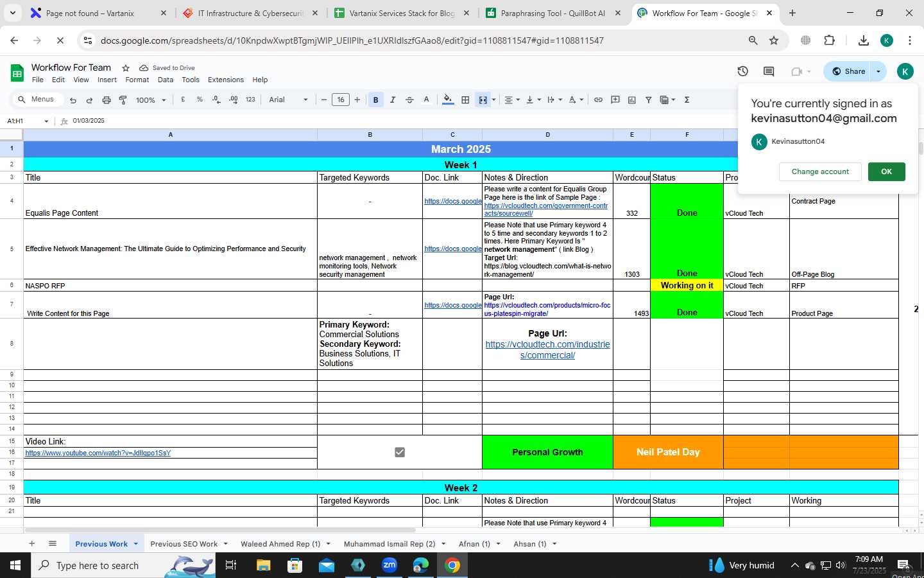Open File Explorer from taskbar
Viewport: 924px width, 578px height.
point(263,565)
